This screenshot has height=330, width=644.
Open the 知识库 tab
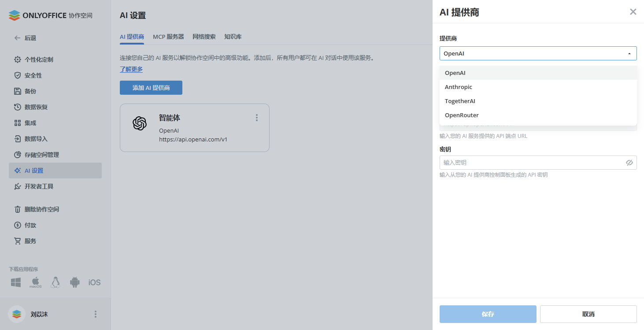[x=233, y=37]
